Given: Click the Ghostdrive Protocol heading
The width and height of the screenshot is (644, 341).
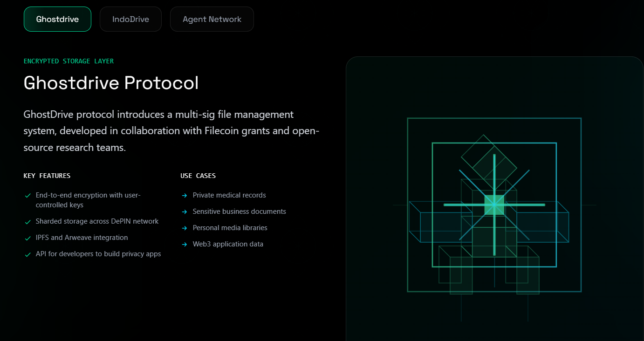Looking at the screenshot, I should (x=111, y=83).
